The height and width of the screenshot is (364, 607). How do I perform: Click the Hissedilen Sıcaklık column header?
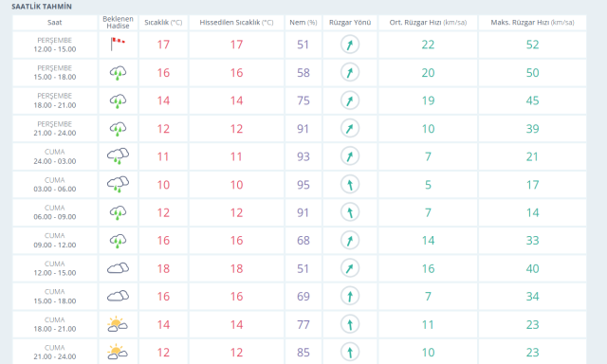tap(236, 23)
